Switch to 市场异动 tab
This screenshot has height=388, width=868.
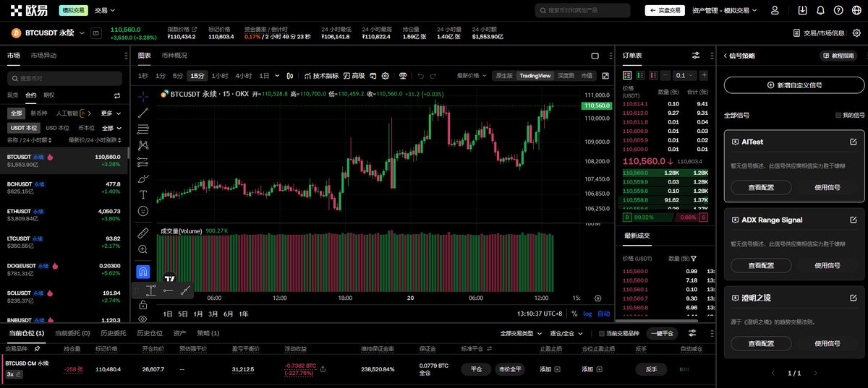[x=43, y=55]
